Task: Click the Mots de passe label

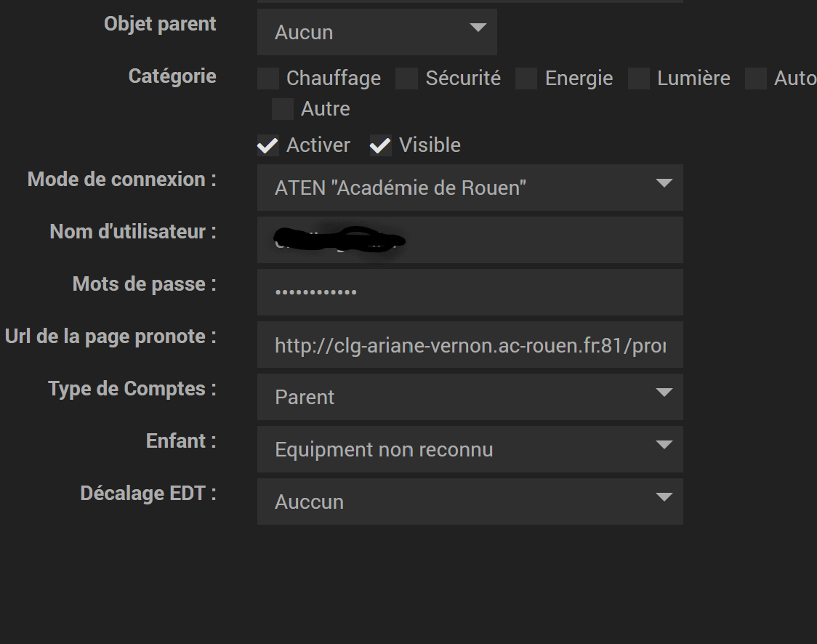Action: coord(145,284)
